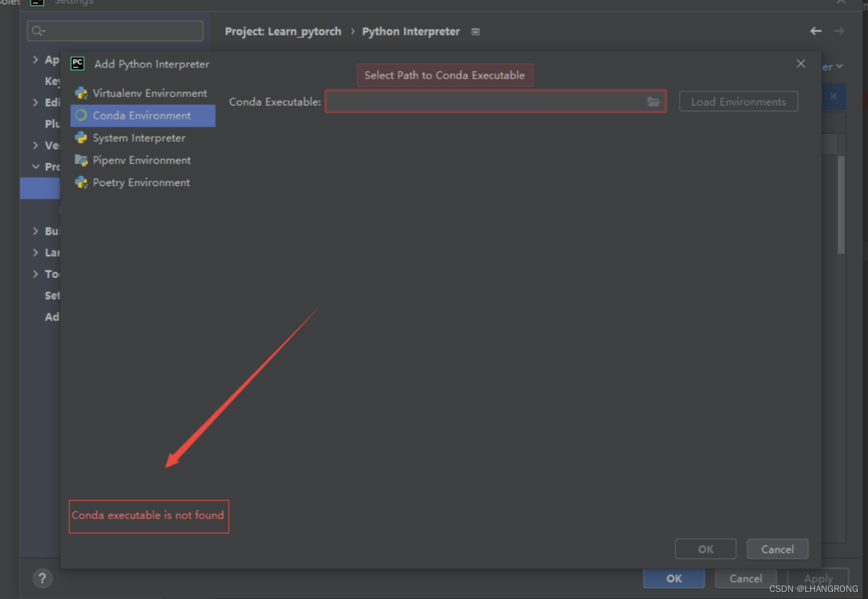The height and width of the screenshot is (599, 868).
Task: Click the Project: Learn_pytorch breadcrumb
Action: (x=283, y=31)
